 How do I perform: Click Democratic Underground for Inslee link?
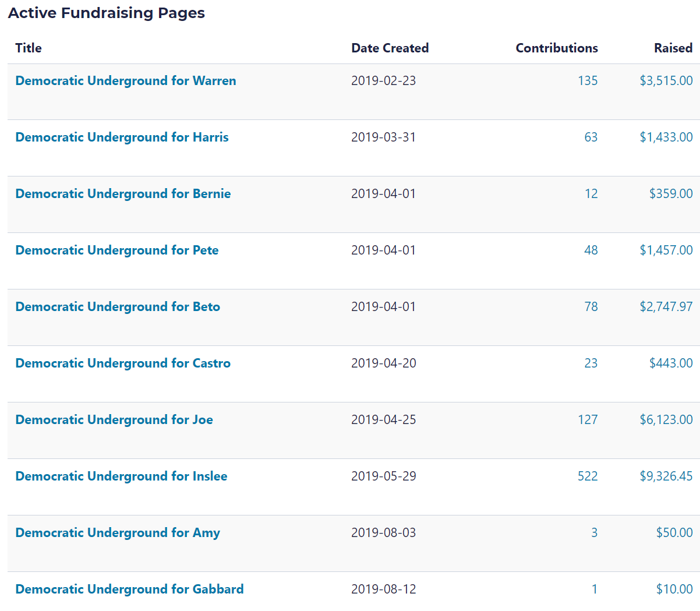click(121, 476)
